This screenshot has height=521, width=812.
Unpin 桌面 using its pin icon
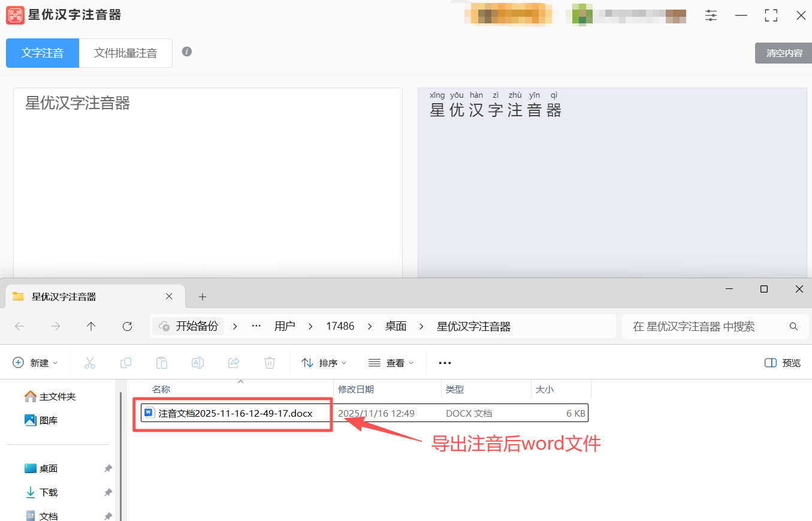tap(108, 468)
